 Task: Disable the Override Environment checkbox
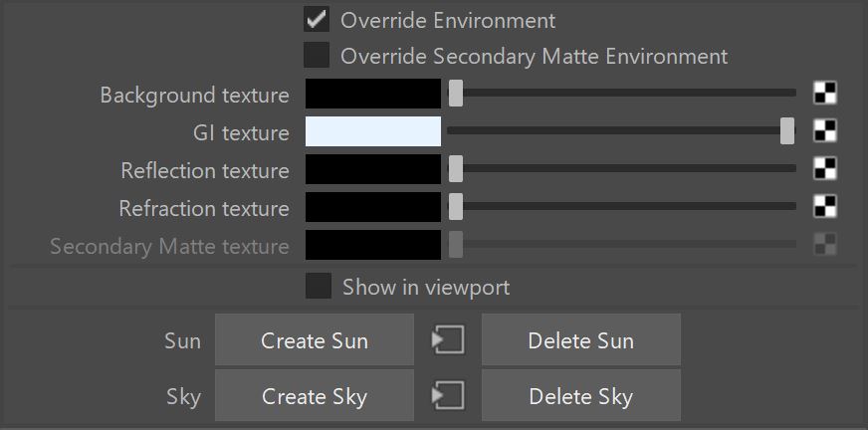(x=317, y=19)
